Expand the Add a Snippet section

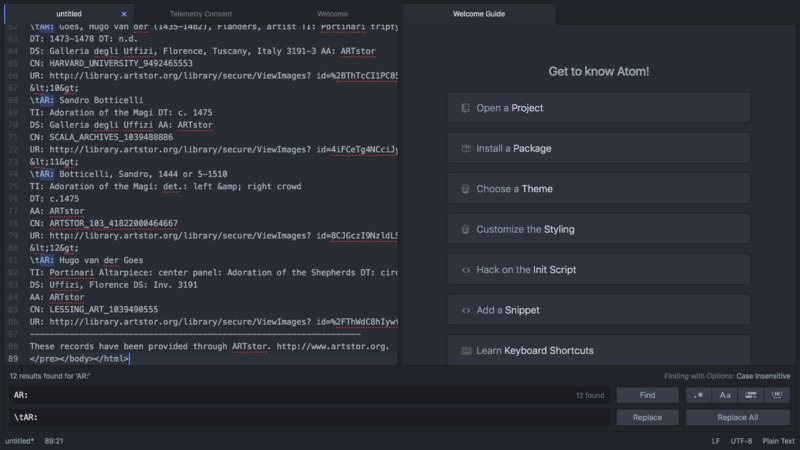(599, 310)
